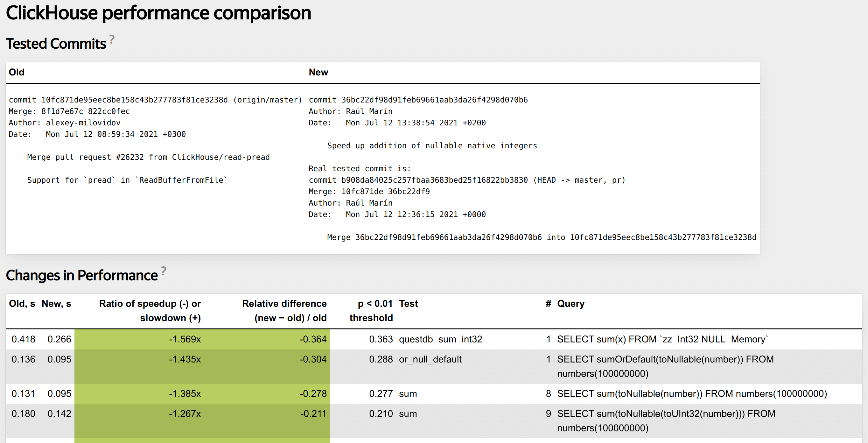Viewport: 868px width, 443px height.
Task: Click query number 8 for sum test
Action: click(548, 393)
